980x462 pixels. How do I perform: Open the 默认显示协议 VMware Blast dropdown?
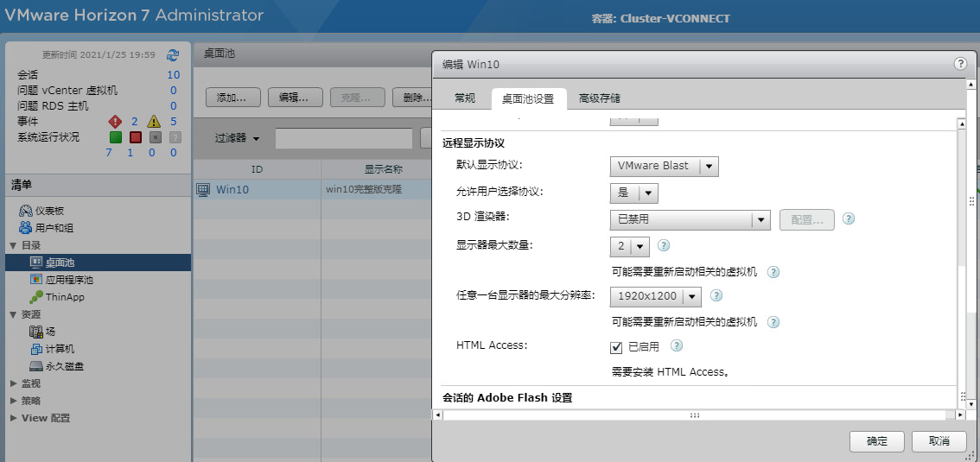click(665, 166)
